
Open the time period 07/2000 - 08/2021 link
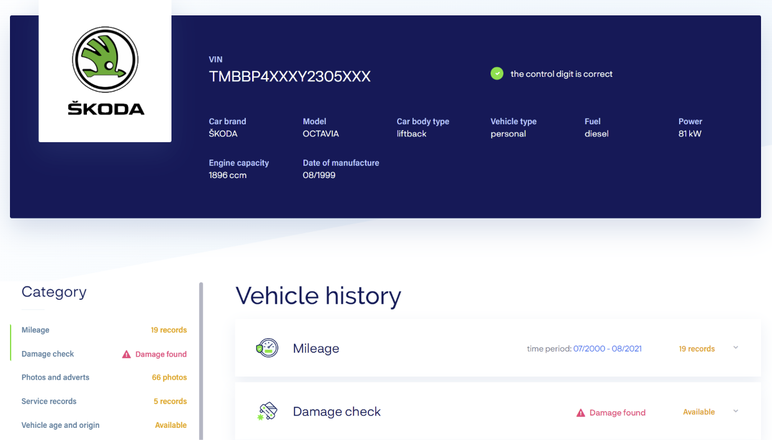pyautogui.click(x=607, y=348)
